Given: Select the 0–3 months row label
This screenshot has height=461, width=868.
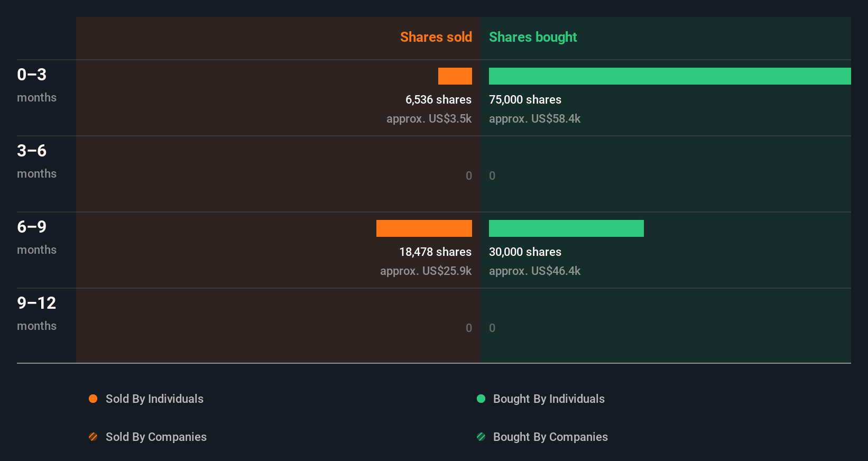Looking at the screenshot, I should pyautogui.click(x=36, y=85).
